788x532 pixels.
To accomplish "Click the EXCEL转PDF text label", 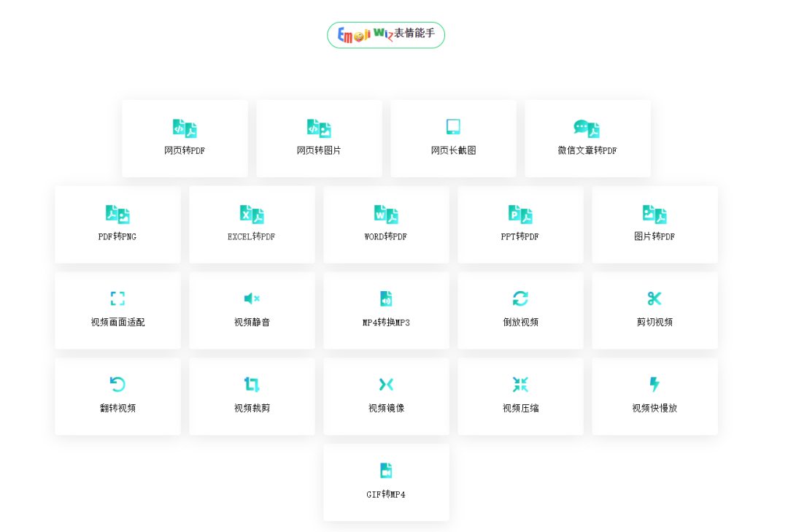I will 252,236.
